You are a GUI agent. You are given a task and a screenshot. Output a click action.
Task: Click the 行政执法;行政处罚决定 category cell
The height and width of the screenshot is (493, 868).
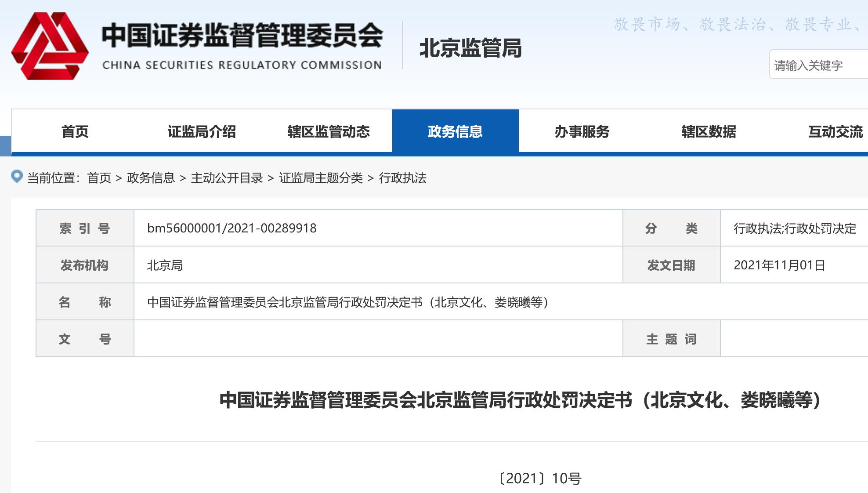[794, 228]
